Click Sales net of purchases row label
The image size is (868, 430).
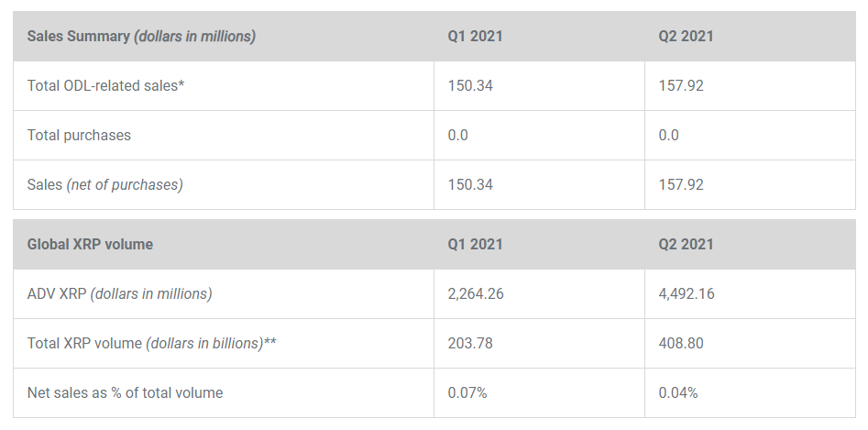coord(104,185)
